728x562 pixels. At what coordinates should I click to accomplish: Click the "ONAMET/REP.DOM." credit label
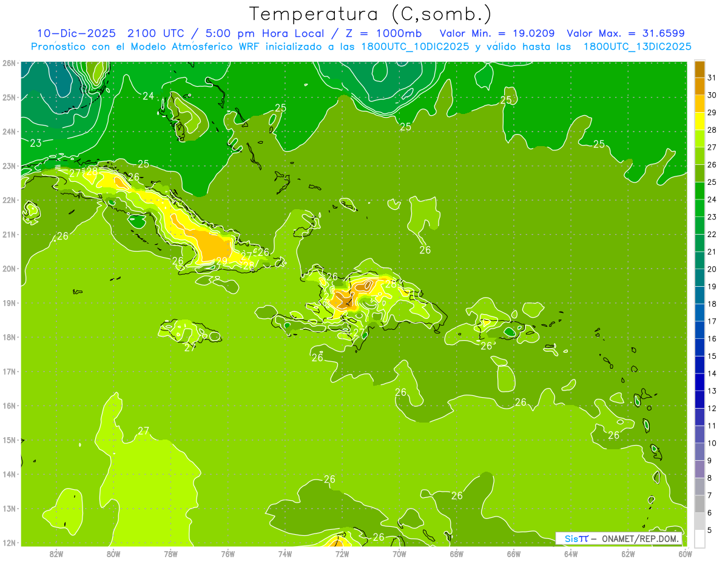pos(641,539)
